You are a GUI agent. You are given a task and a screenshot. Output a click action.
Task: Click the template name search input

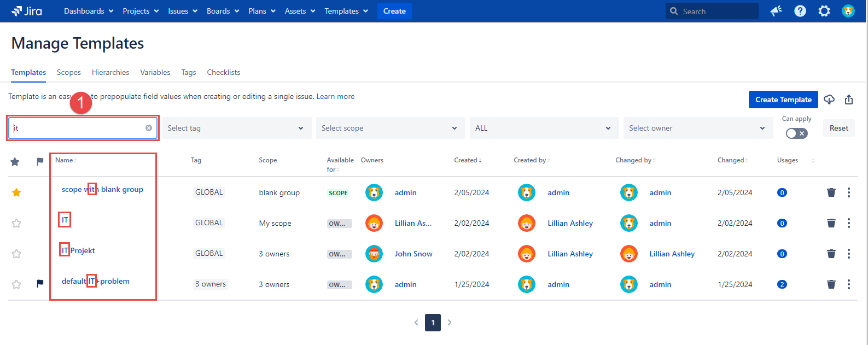[x=77, y=128]
